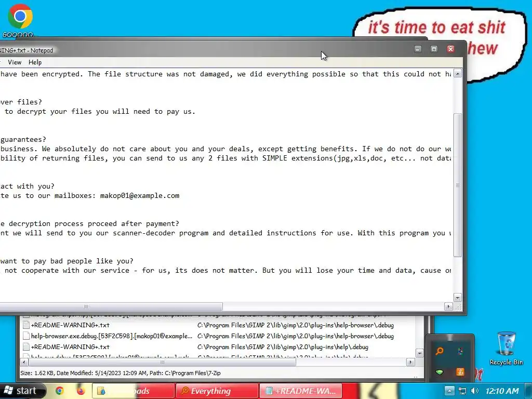Screen dimensions: 532x399
Task: Click Everything window's vertical scrollbar down arrow
Action: (420, 353)
